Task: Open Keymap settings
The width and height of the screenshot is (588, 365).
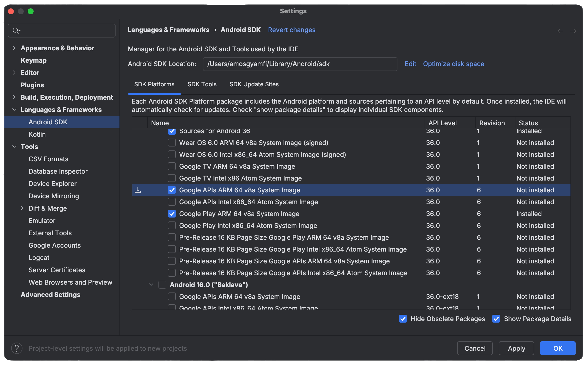Action: coord(34,60)
